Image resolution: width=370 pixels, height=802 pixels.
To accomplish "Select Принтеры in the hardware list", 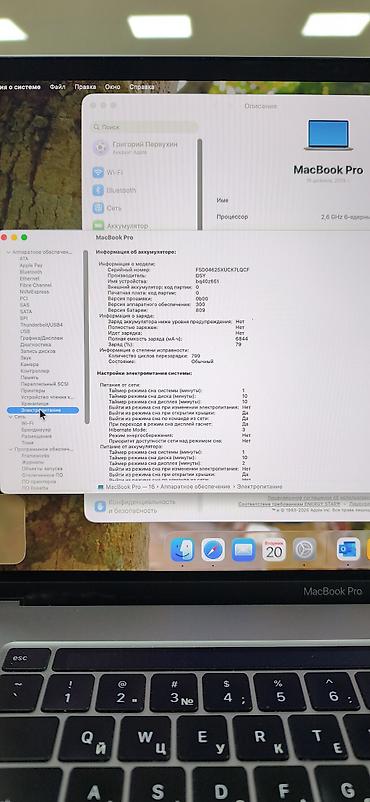I will coord(32,391).
